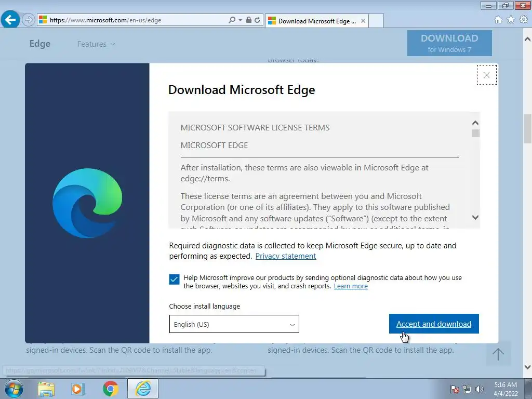Click Accept and download button
Screen dimensions: 532x399
(434, 324)
